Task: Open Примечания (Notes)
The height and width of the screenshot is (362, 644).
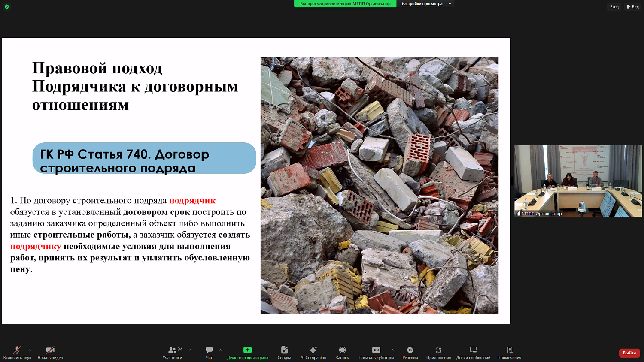Action: point(509,353)
